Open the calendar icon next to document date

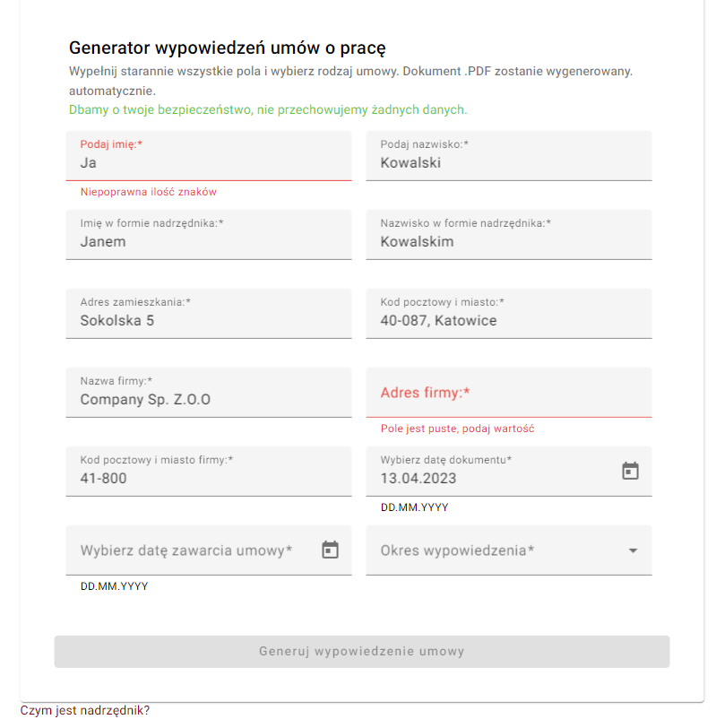click(x=630, y=470)
